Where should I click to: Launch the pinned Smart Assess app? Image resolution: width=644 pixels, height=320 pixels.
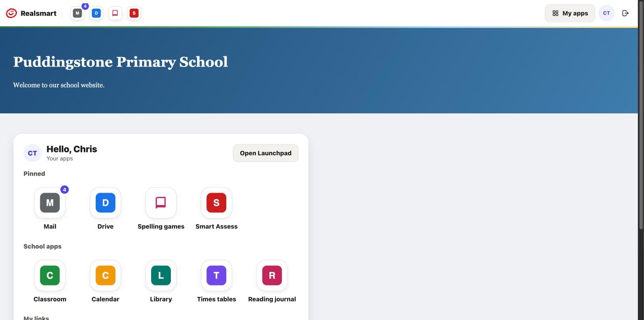pos(216,209)
